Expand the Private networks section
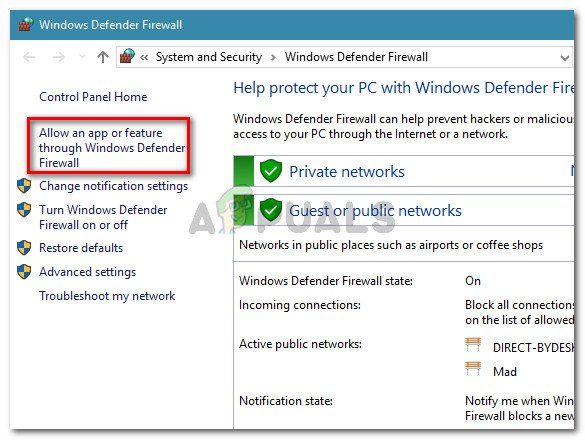The height and width of the screenshot is (440, 585). tap(404, 171)
